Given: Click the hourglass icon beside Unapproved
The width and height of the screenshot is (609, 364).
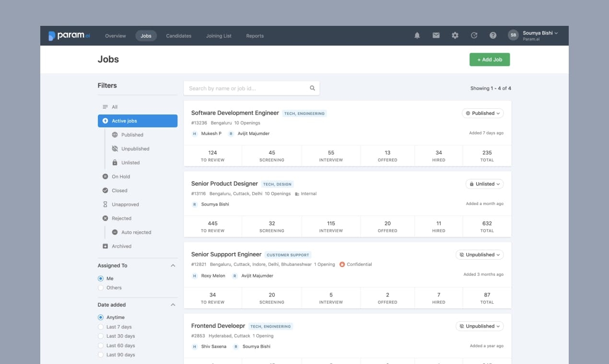Looking at the screenshot, I should coord(105,205).
